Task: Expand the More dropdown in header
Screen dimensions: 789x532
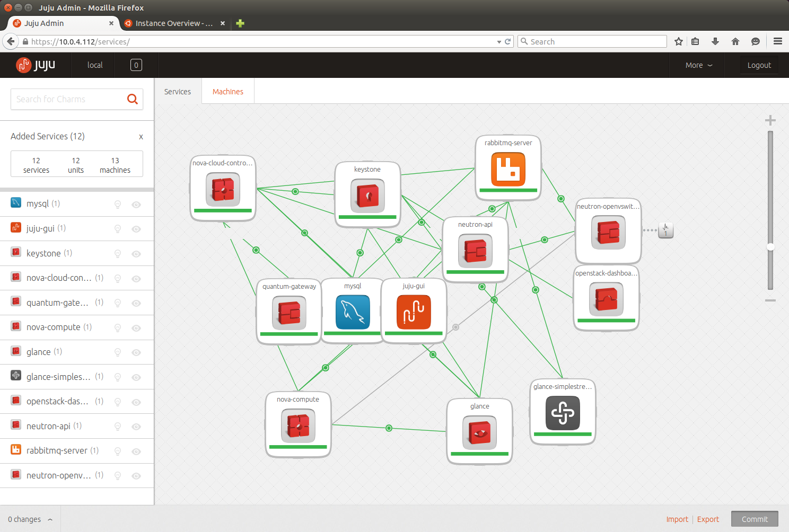Action: point(699,65)
